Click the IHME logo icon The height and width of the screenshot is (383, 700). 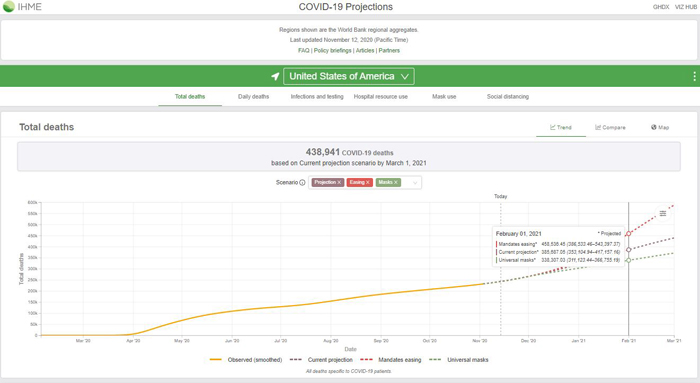(8, 6)
